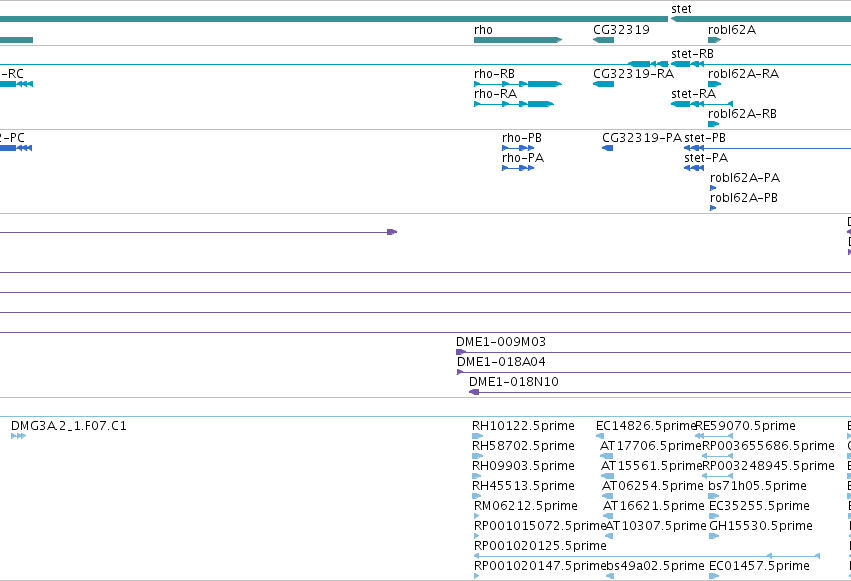Click the RP003248945.5prime EST
The image size is (851, 581).
tap(717, 476)
